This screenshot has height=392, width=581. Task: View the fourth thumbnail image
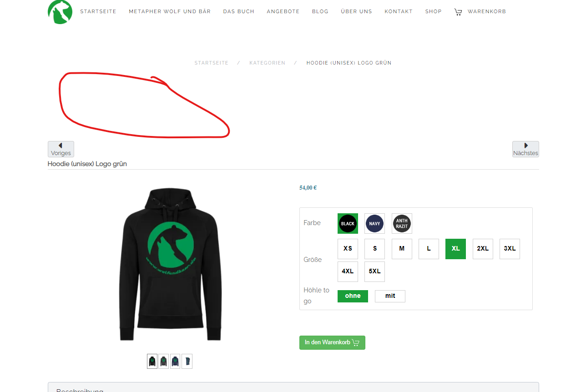(187, 361)
